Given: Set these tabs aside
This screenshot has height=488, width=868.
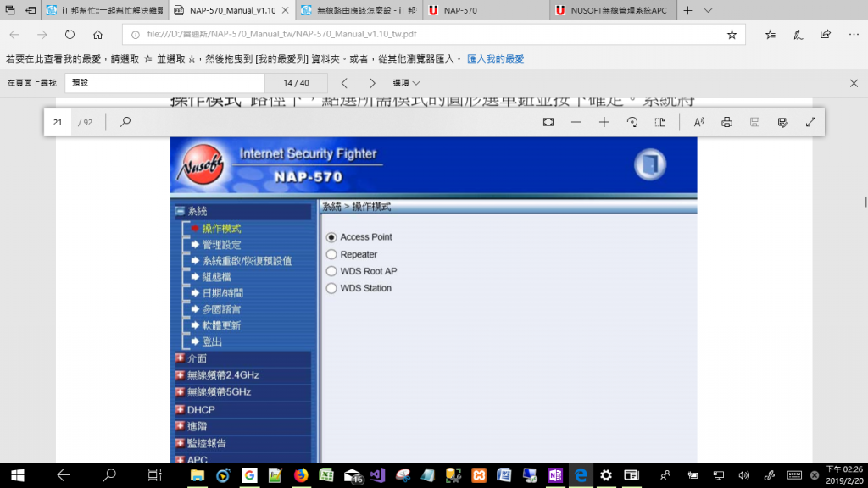Looking at the screenshot, I should (31, 10).
